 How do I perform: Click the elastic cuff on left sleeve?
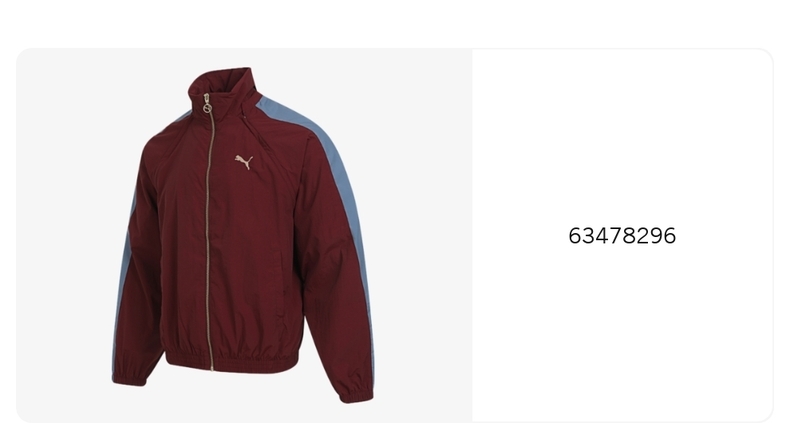[x=127, y=376]
